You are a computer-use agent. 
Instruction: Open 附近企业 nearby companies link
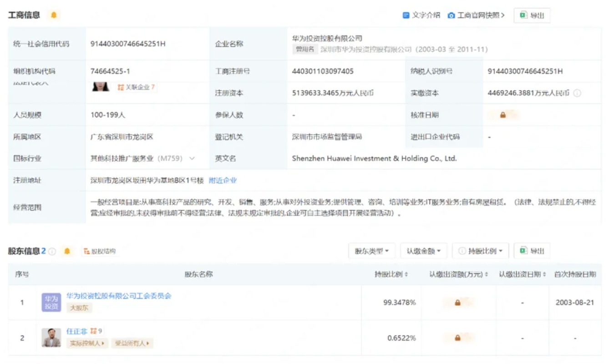click(x=223, y=181)
